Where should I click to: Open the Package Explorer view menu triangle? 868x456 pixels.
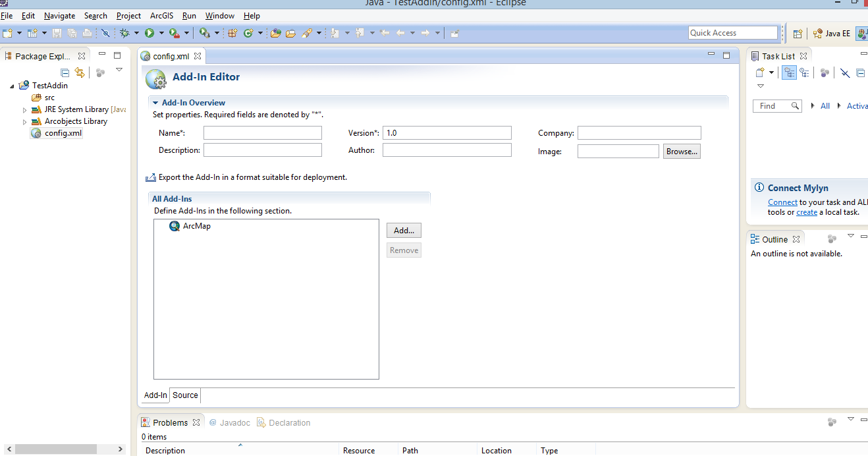[x=119, y=70]
